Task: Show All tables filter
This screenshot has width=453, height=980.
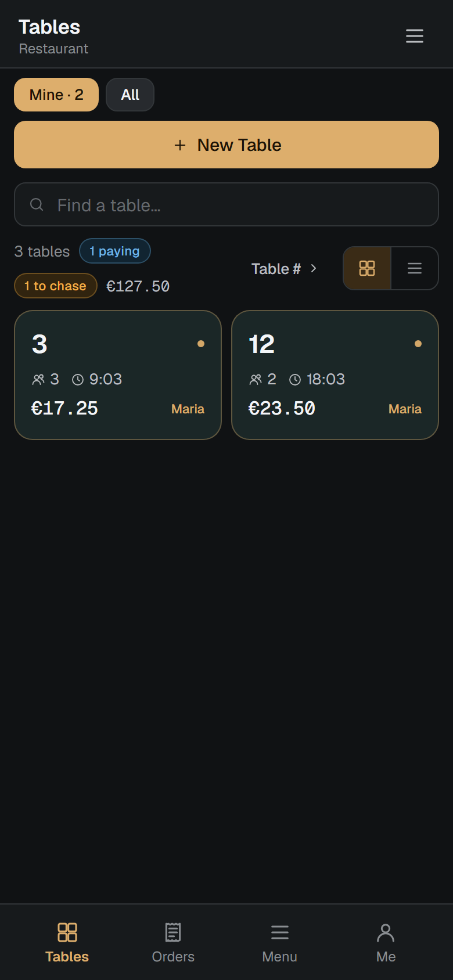Action: pos(130,95)
